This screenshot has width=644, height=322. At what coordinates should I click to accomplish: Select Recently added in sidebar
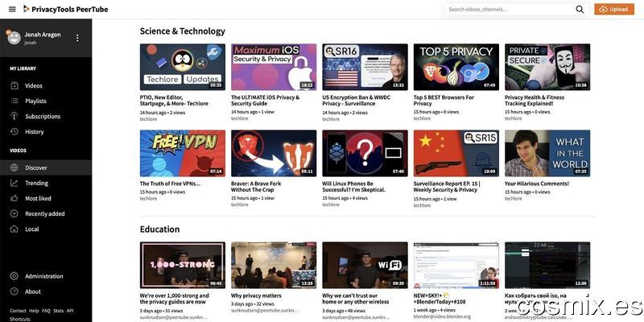click(46, 213)
